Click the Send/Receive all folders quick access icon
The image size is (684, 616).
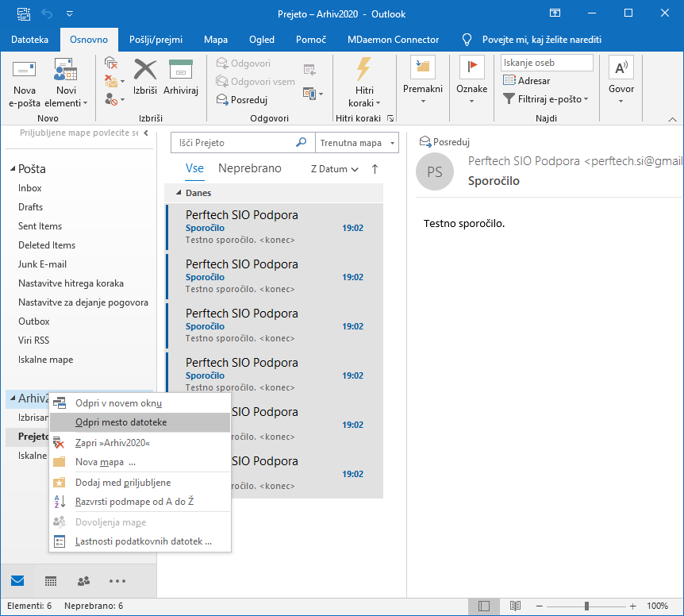click(x=24, y=14)
